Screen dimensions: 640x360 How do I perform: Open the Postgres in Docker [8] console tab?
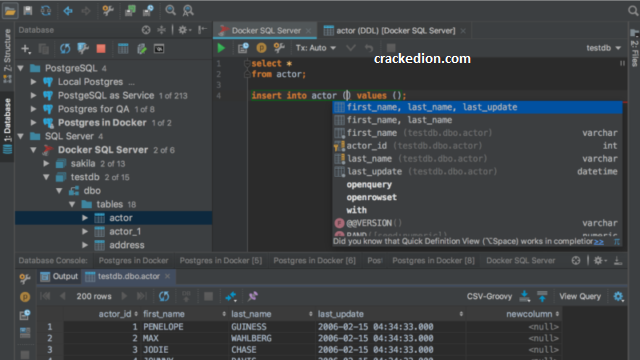[x=433, y=260]
